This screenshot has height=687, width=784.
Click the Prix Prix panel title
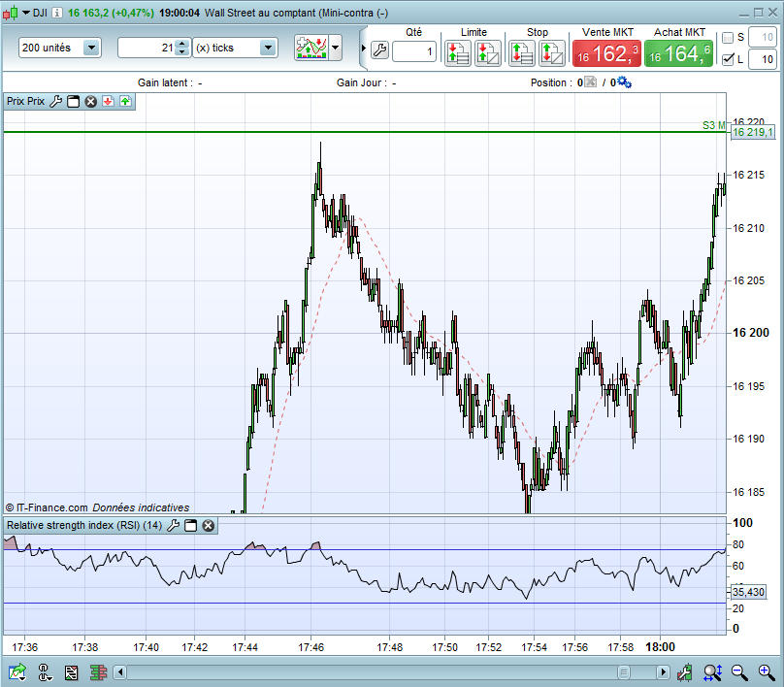[x=25, y=101]
